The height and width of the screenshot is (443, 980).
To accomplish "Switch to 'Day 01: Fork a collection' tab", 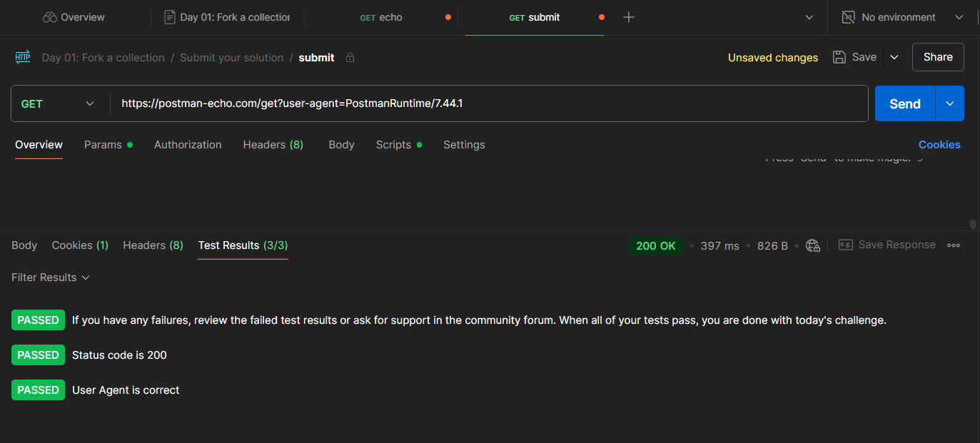I will point(228,17).
